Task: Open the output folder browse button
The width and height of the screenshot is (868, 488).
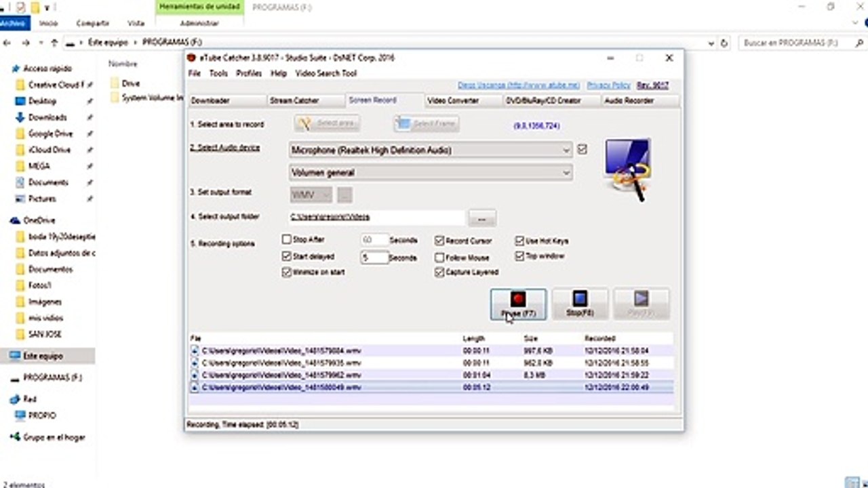Action: (482, 218)
